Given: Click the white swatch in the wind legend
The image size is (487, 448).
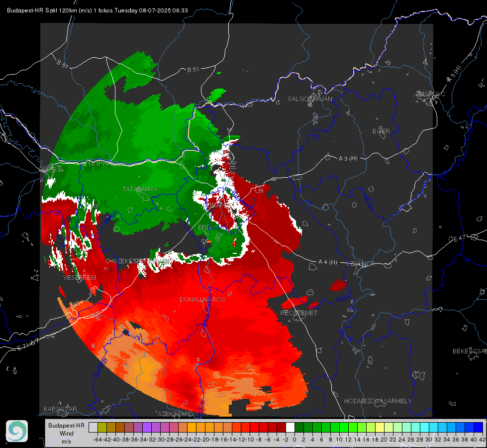Looking at the screenshot, I should (290, 428).
